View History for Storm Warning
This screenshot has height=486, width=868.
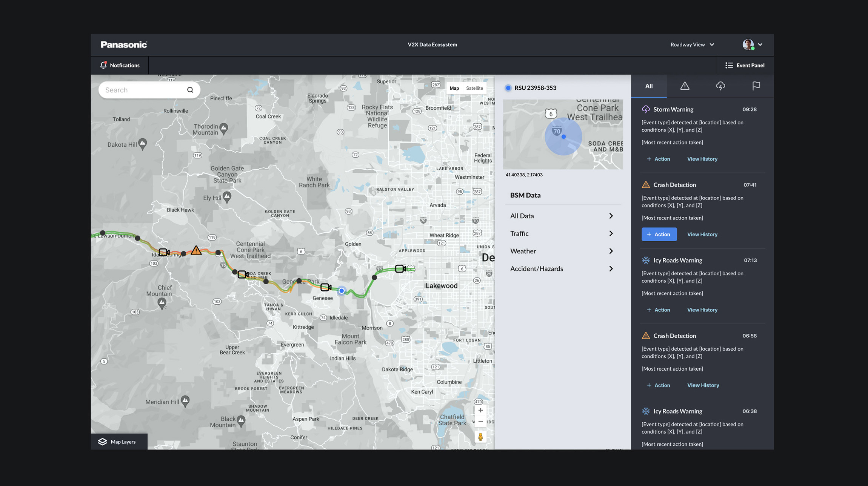pyautogui.click(x=702, y=159)
